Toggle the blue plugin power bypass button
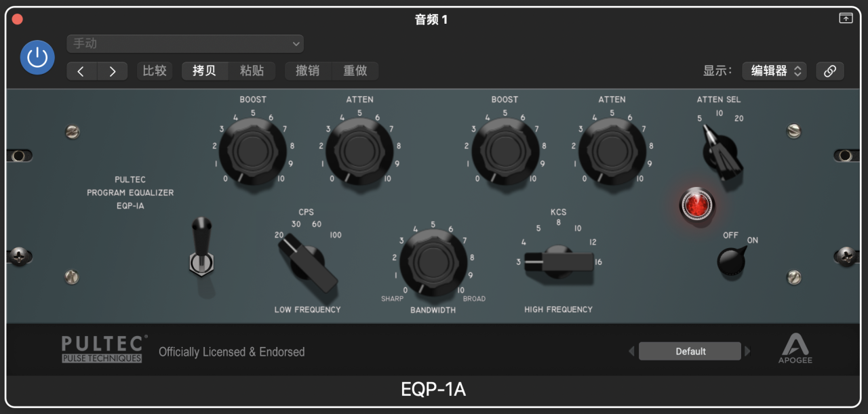This screenshot has width=868, height=414. (x=37, y=58)
